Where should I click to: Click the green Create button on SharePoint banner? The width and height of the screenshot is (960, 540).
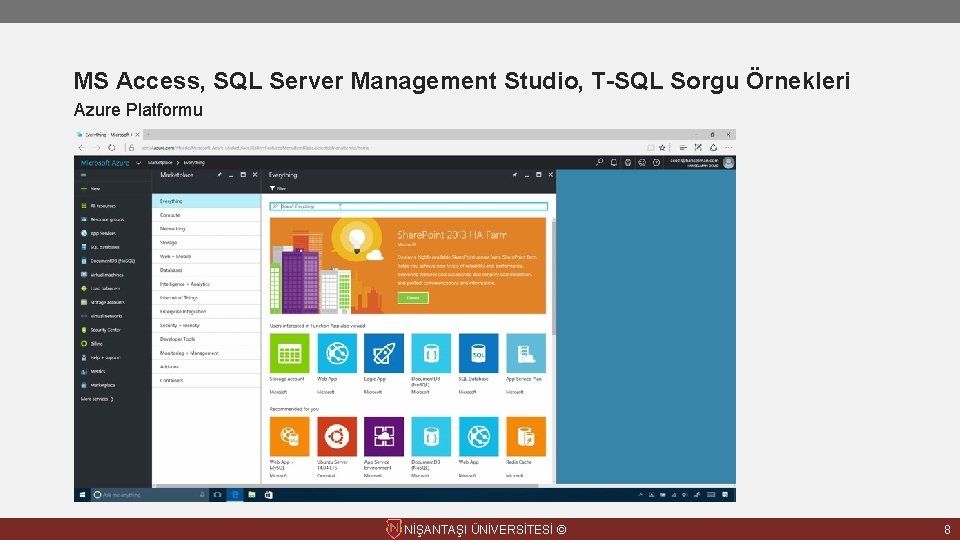click(x=413, y=298)
